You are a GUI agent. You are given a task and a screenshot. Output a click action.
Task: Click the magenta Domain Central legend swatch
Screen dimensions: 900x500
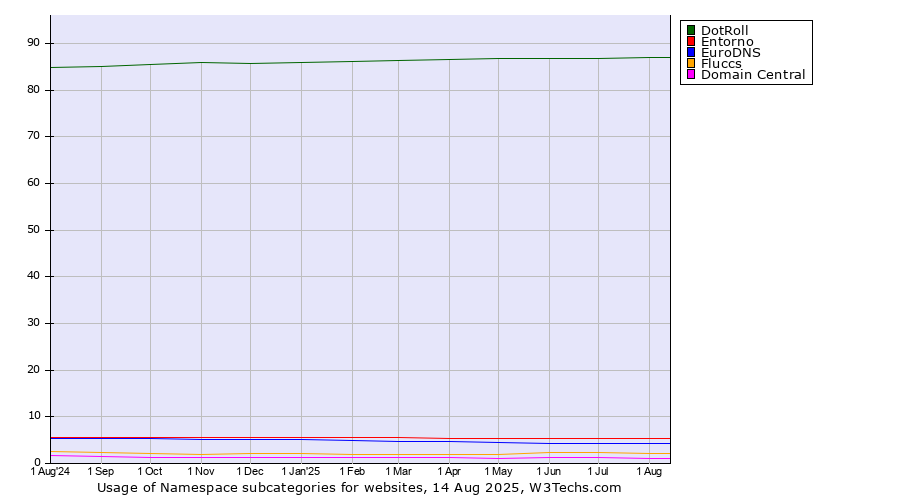click(x=691, y=74)
